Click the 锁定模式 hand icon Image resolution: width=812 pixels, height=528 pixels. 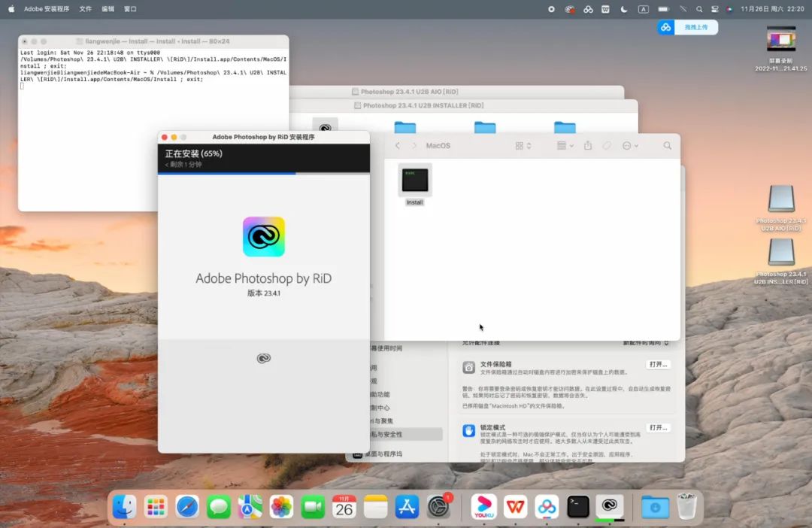[468, 430]
